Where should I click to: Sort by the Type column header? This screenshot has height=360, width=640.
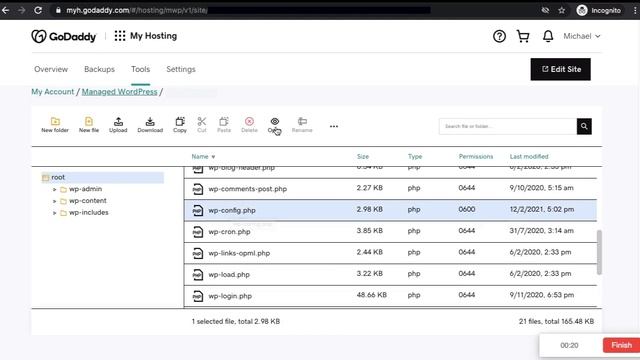(x=415, y=156)
